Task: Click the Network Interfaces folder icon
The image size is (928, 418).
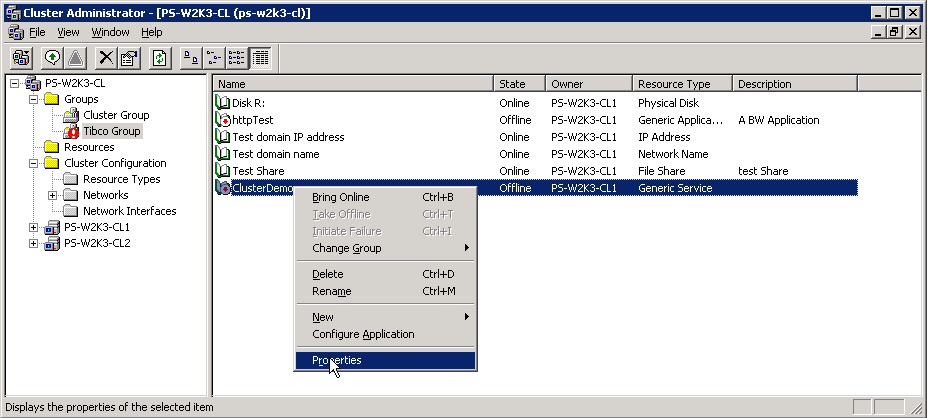Action: click(71, 211)
